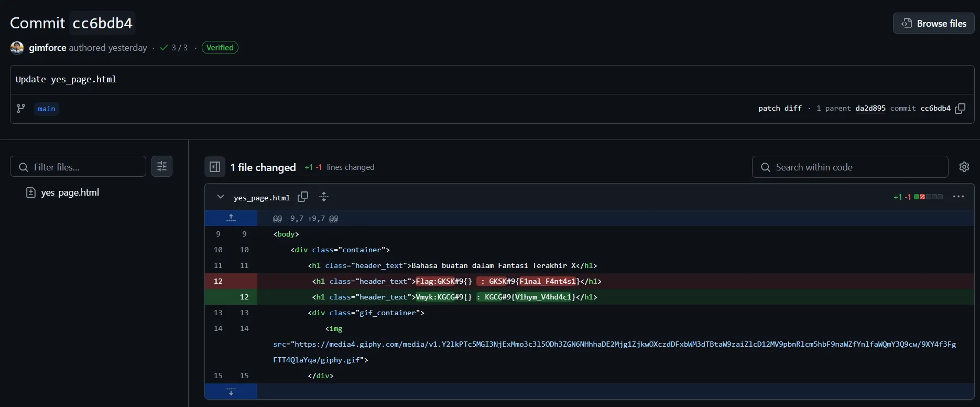The width and height of the screenshot is (980, 407).
Task: Click the added Vmyk:KGCG#9{} text
Action: [x=444, y=297]
